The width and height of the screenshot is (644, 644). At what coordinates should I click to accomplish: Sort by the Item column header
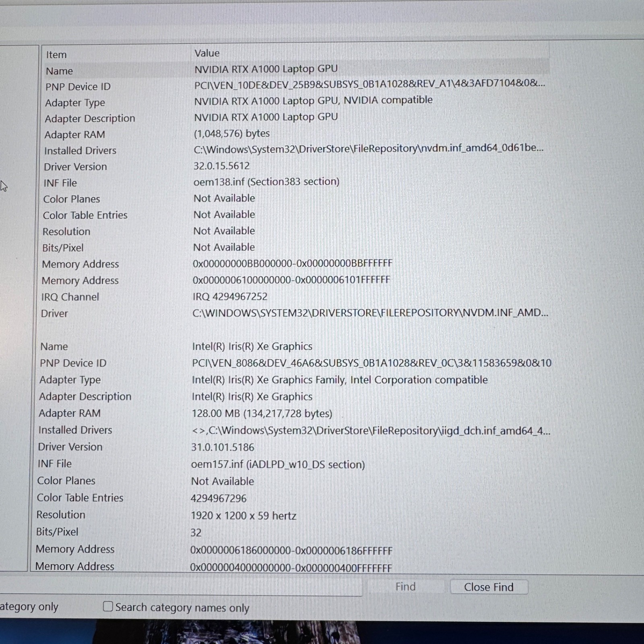pos(56,55)
